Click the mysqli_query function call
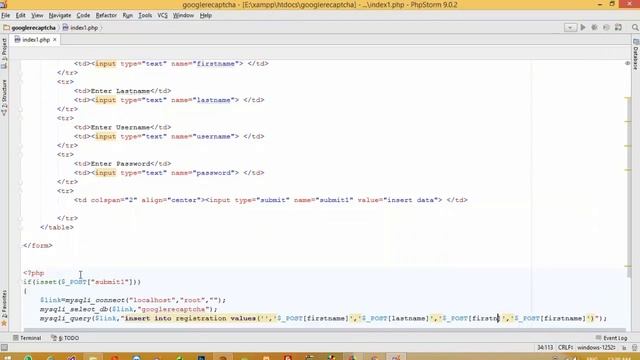 click(x=65, y=318)
